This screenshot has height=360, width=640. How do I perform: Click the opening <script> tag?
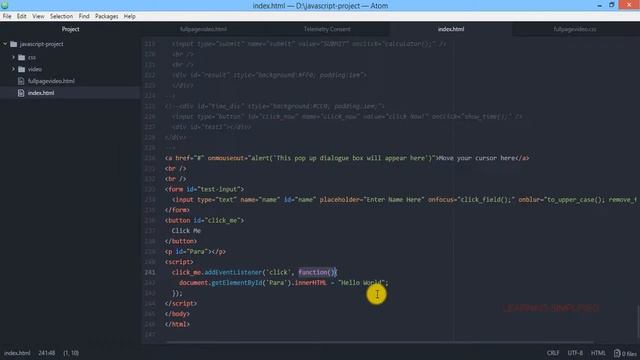(179, 262)
